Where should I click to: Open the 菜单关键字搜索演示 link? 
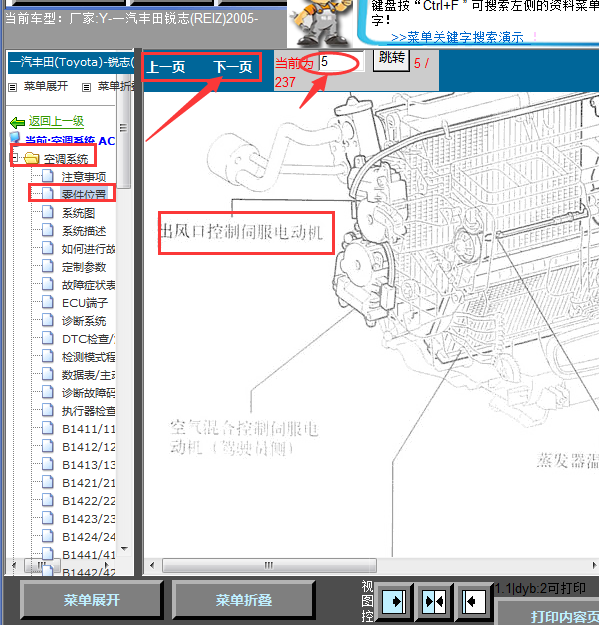457,37
